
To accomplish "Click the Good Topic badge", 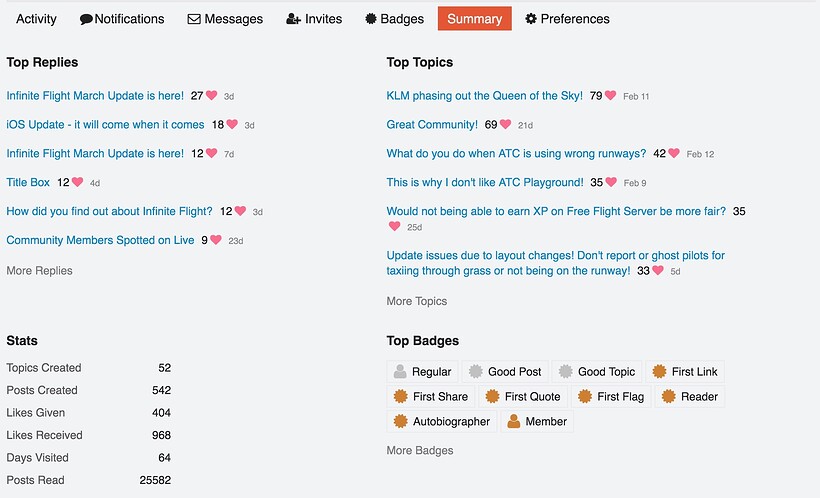I will point(596,372).
